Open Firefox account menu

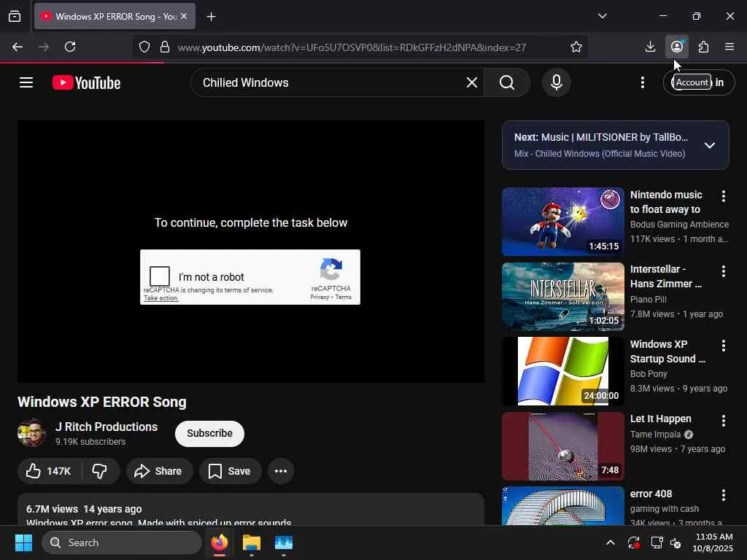(676, 47)
